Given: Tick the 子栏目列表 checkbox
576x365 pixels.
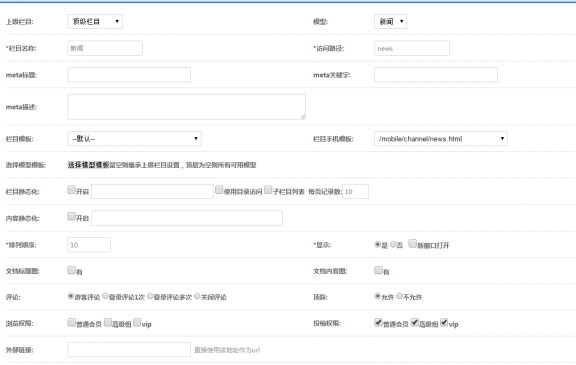Looking at the screenshot, I should point(268,189).
